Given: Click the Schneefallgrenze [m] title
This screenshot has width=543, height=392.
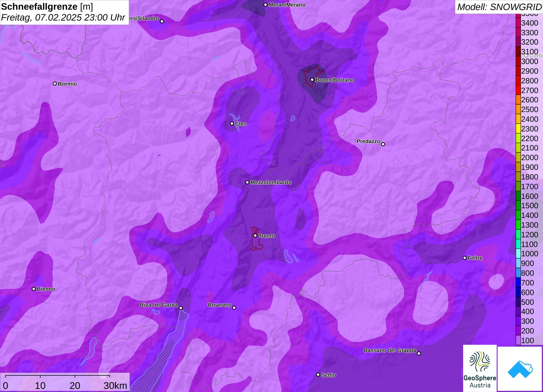Looking at the screenshot, I should click(47, 7).
